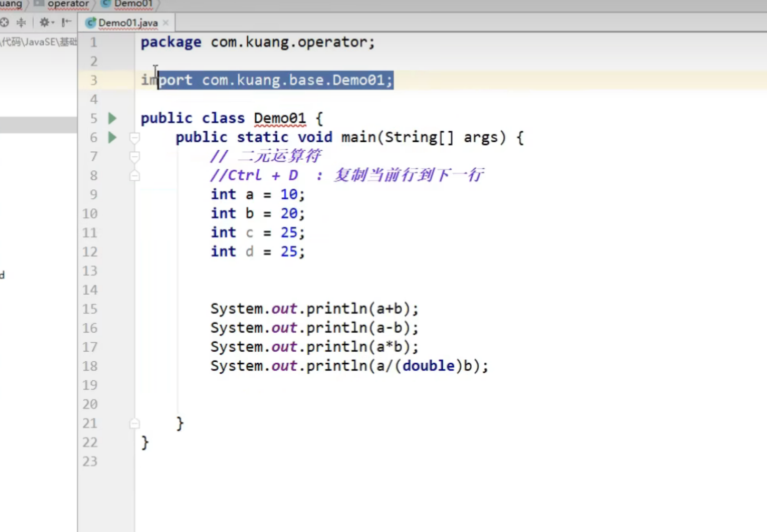Viewport: 767px width, 532px height.
Task: Click the println(a*b) statement
Action: tap(314, 347)
